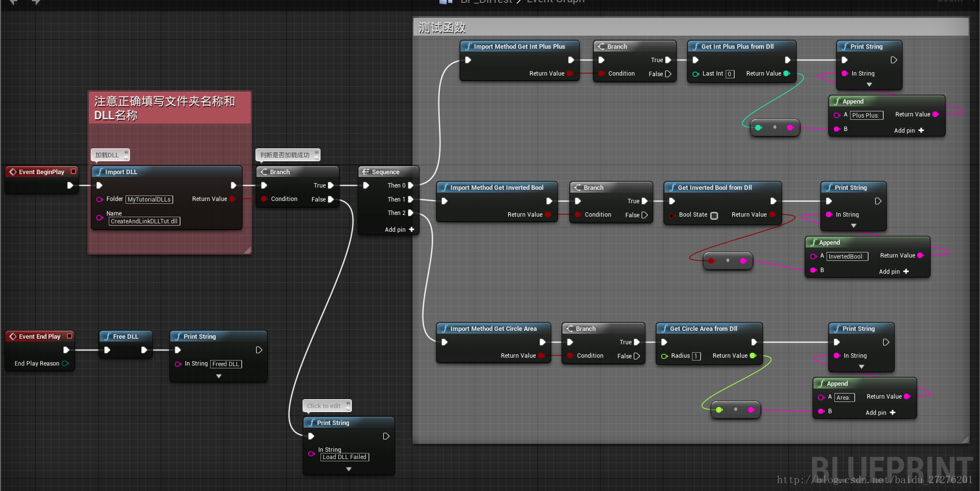Click the DLL Name field CreateAndLinkDLLTut.dll
Screen dimensions: 980x491
coord(145,221)
